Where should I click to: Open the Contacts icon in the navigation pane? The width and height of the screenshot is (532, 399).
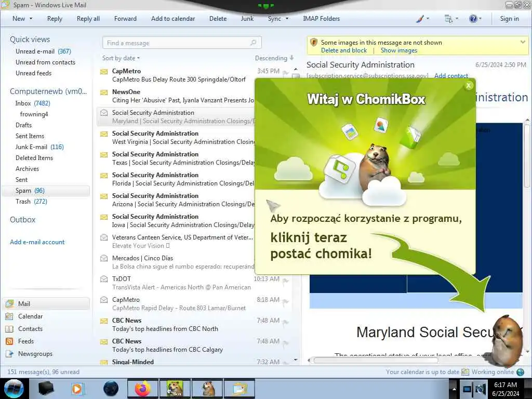(x=9, y=329)
